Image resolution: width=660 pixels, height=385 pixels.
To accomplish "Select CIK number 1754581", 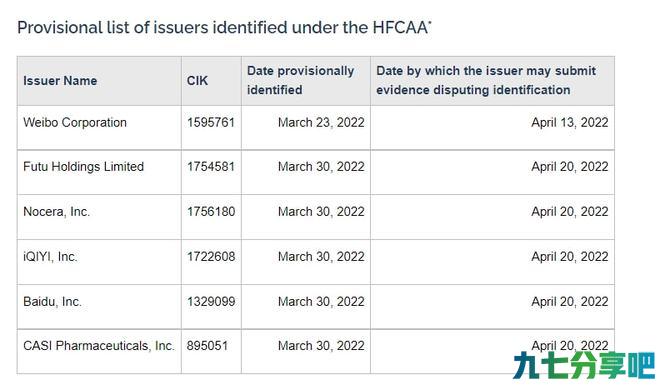I will 211,167.
